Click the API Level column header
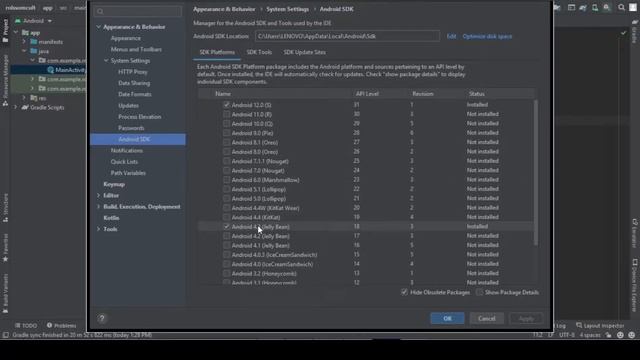This screenshot has height=360, width=640. 367,94
